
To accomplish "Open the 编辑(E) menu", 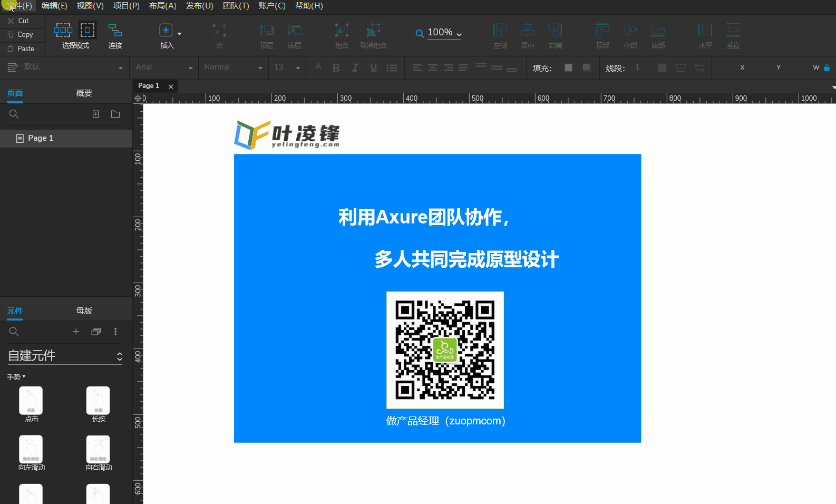I will pos(54,6).
